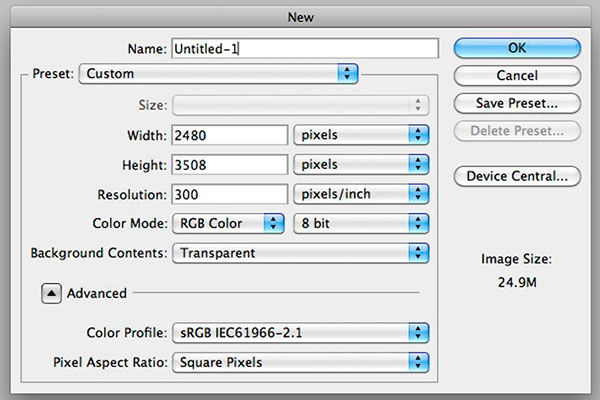Click the OK button
The image size is (600, 400).
[517, 48]
